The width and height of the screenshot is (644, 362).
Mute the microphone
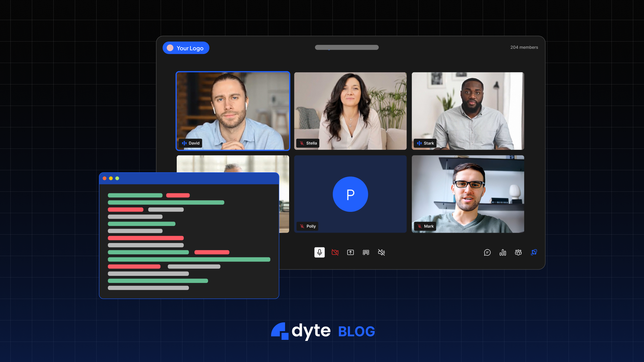pyautogui.click(x=319, y=252)
